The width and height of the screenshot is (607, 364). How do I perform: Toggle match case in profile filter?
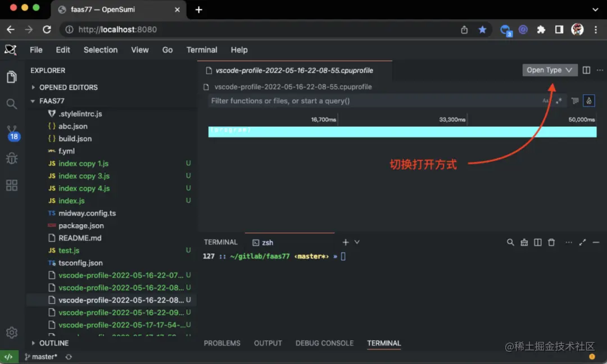point(545,101)
